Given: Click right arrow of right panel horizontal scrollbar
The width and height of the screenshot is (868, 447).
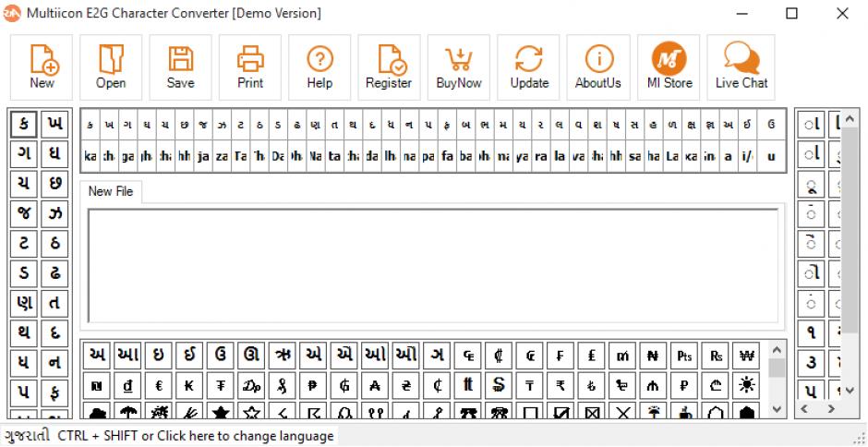Looking at the screenshot, I should 831,409.
